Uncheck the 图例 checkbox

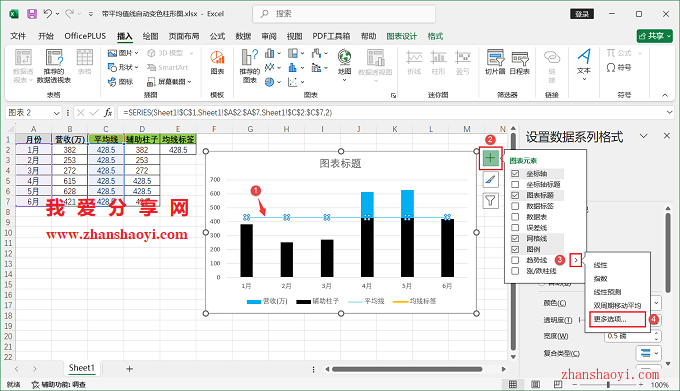pos(515,249)
